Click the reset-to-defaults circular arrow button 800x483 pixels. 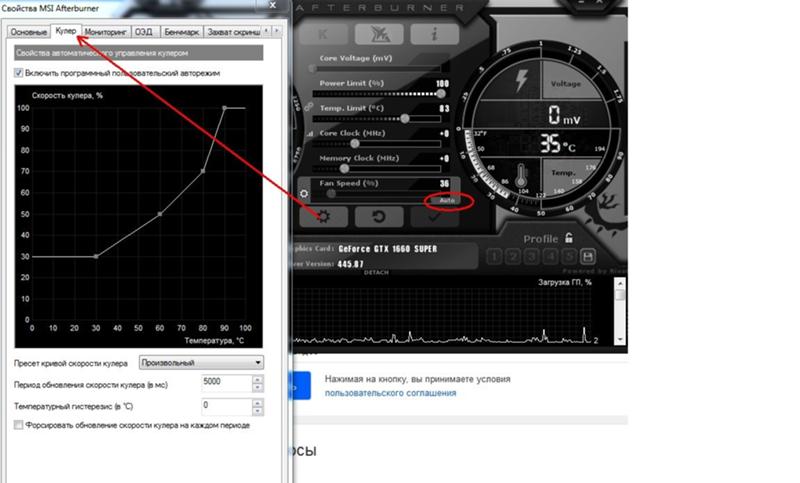tap(379, 216)
